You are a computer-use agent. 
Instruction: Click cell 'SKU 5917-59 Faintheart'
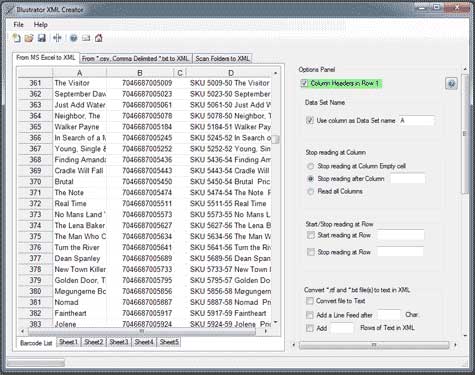tap(229, 313)
